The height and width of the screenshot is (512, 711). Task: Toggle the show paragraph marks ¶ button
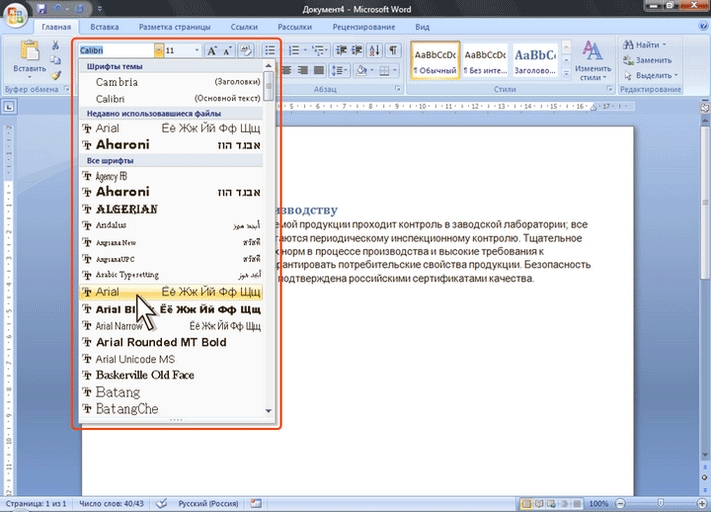(x=393, y=50)
